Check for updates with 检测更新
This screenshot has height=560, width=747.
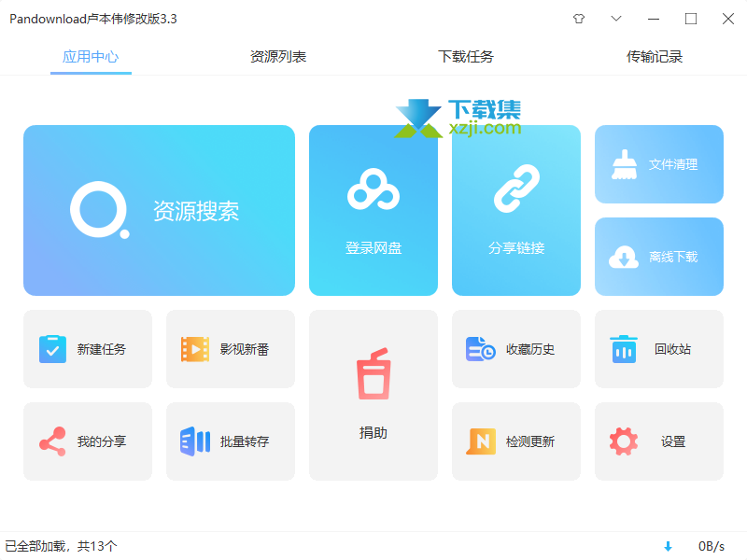pos(516,441)
